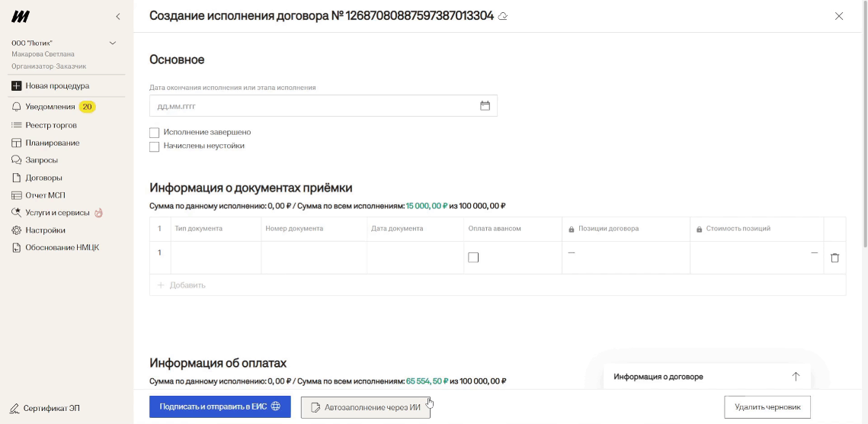
Task: Open the calendar date picker icon
Action: click(x=485, y=106)
